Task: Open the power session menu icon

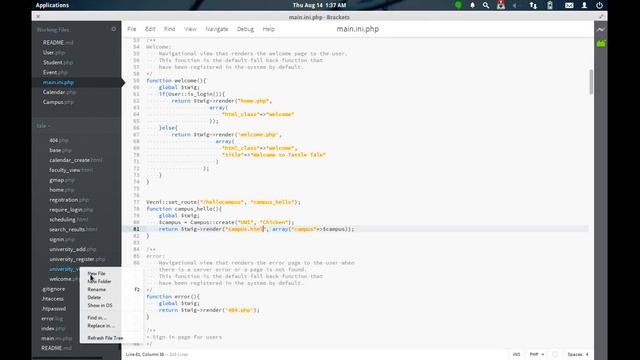Action: (599, 5)
